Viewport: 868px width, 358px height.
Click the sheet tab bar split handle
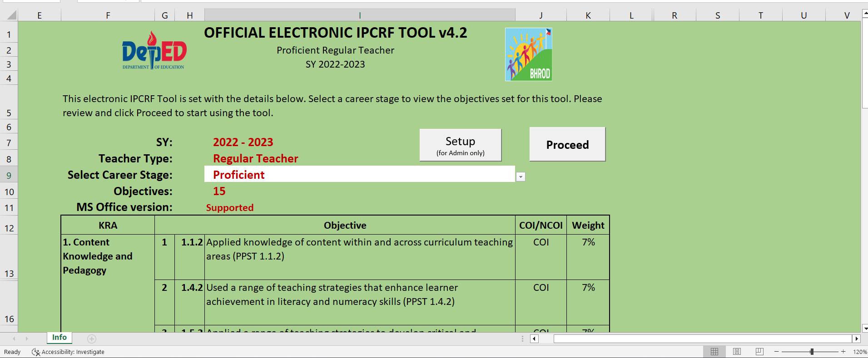tap(522, 338)
